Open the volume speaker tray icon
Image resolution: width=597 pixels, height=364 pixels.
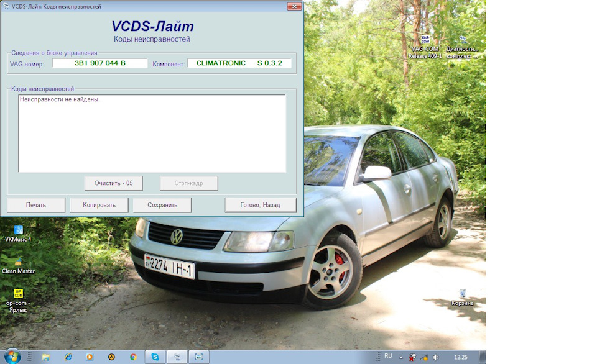[x=435, y=357]
